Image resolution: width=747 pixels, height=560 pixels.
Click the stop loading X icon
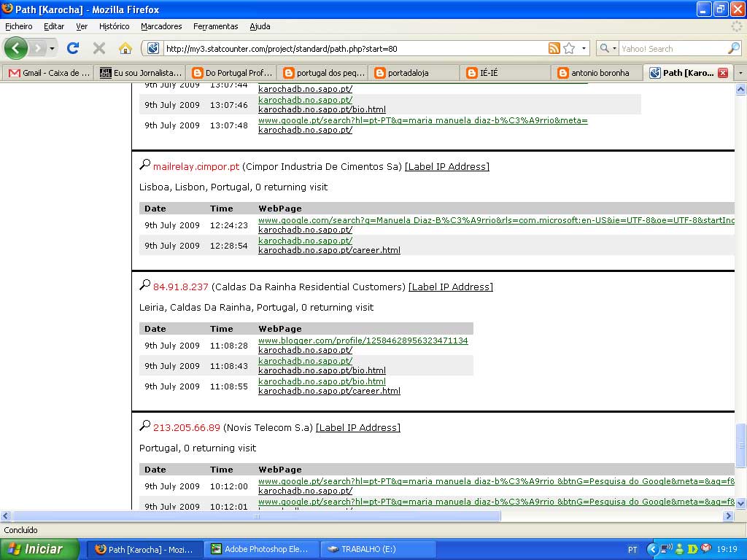(x=99, y=48)
